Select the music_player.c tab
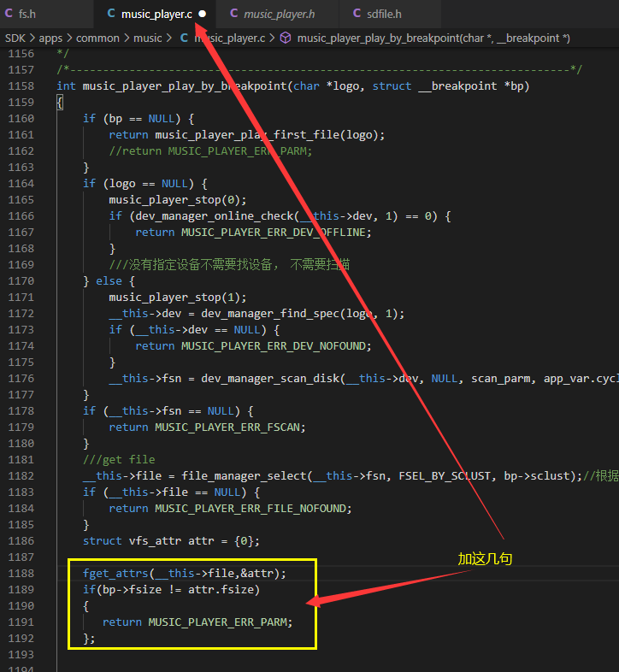This screenshot has height=672, width=619. pyautogui.click(x=156, y=15)
